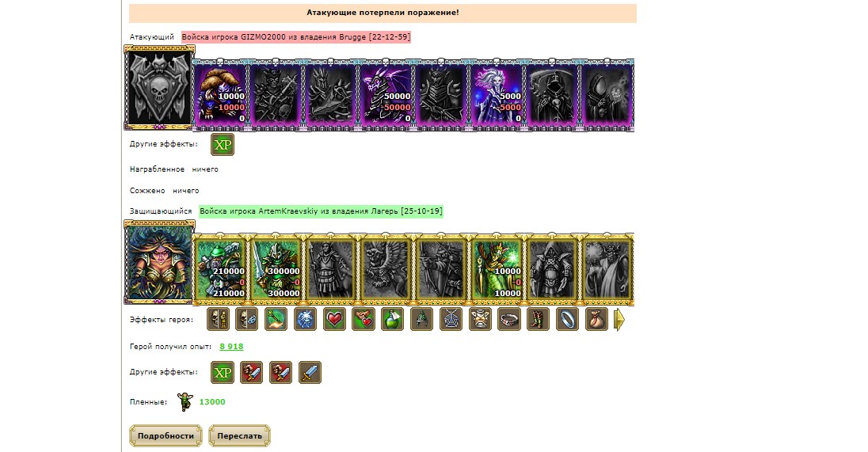Viewport: 868px width, 452px height.
Task: Open the hero experience 8 918 link
Action: pos(231,347)
